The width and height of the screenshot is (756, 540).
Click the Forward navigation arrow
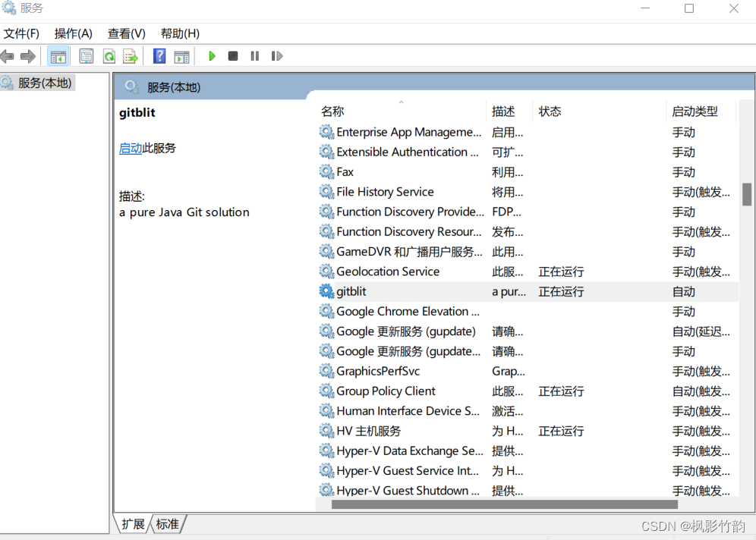[28, 55]
